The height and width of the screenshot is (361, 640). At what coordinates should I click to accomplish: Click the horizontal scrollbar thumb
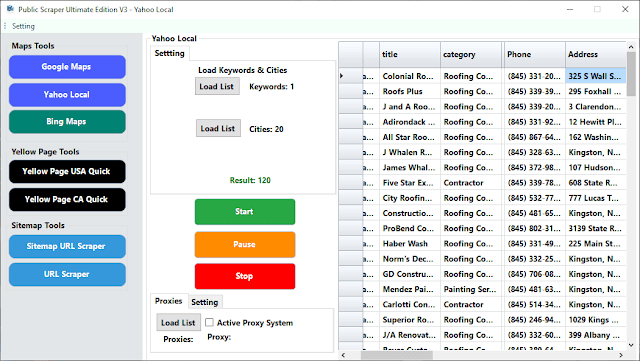[397, 355]
